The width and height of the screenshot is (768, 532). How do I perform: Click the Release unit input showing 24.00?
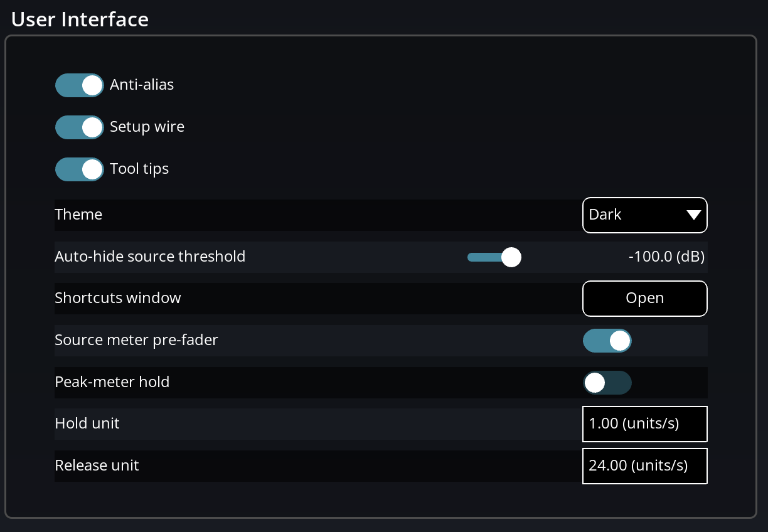(x=644, y=465)
